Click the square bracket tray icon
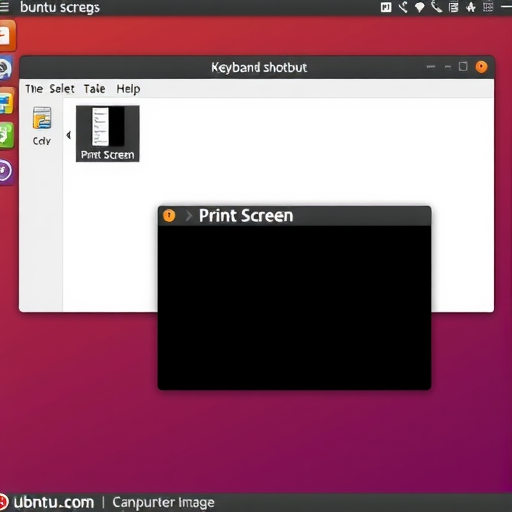512x512 pixels. click(386, 7)
